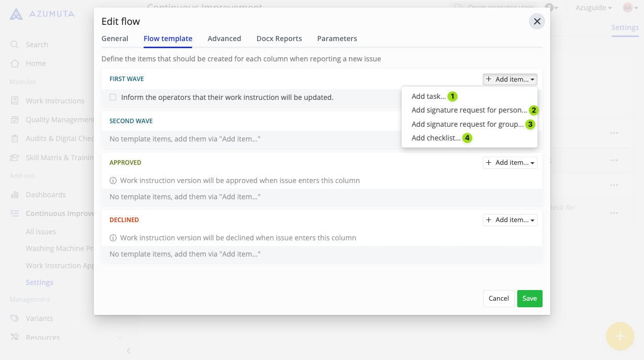Viewport: 644px width, 360px height.
Task: Click the Dashboards bar chart icon
Action: pyautogui.click(x=15, y=195)
